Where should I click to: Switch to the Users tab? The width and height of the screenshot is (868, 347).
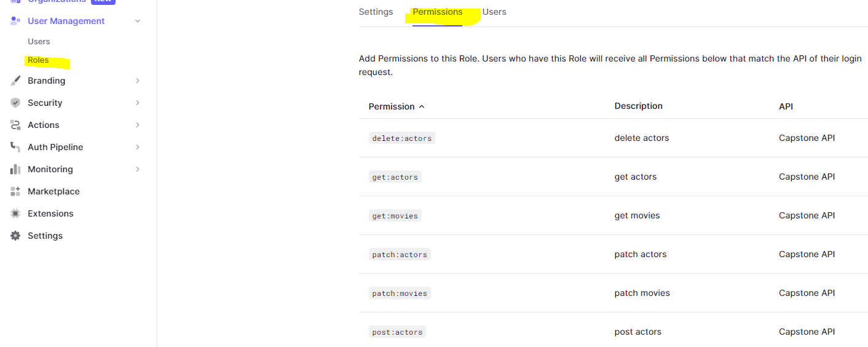click(494, 12)
